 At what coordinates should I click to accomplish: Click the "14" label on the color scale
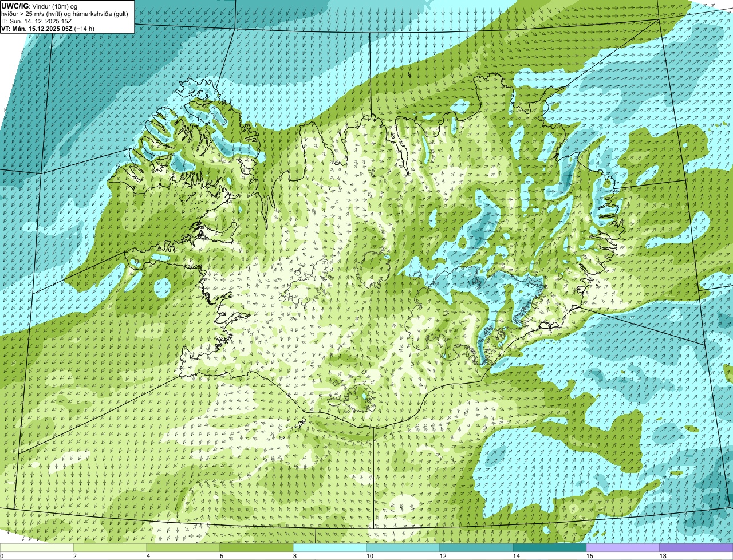[517, 556]
